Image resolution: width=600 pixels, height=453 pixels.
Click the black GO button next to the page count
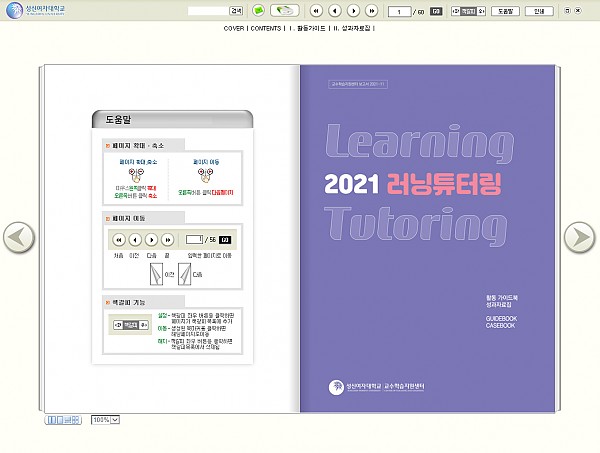tap(436, 11)
